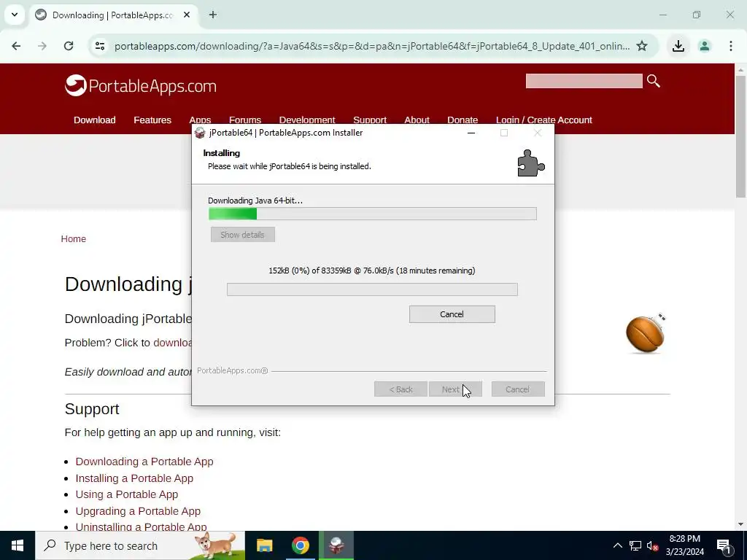The image size is (747, 560).
Task: Click the site search magnifier icon
Action: point(653,81)
